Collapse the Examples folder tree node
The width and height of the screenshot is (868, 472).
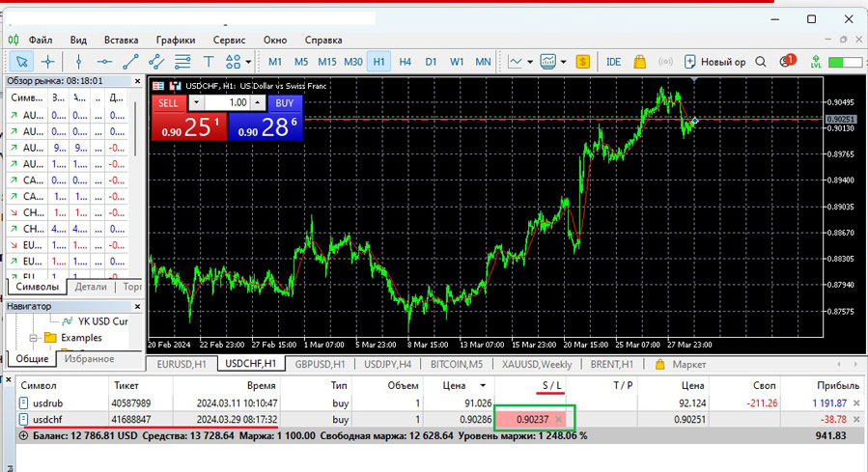coord(33,338)
